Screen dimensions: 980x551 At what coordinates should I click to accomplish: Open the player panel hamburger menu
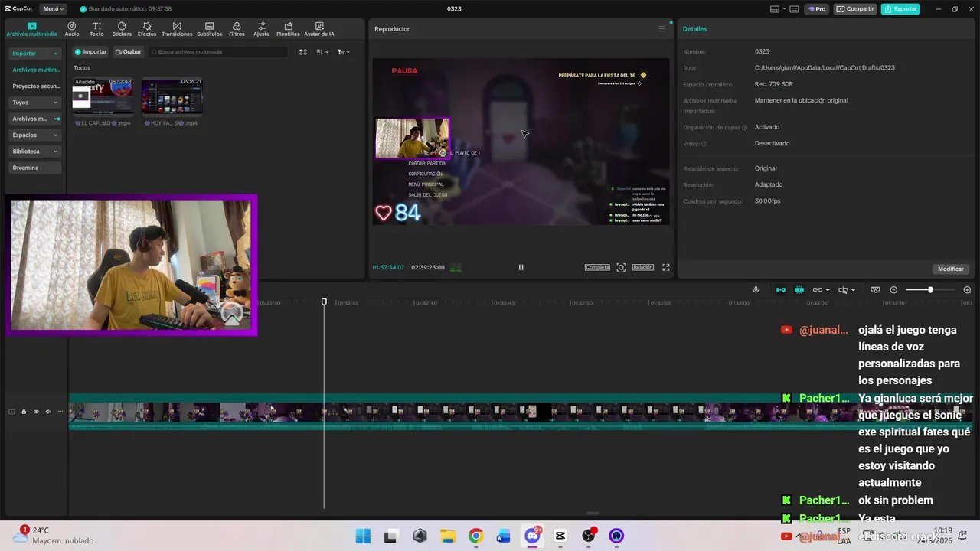(662, 29)
